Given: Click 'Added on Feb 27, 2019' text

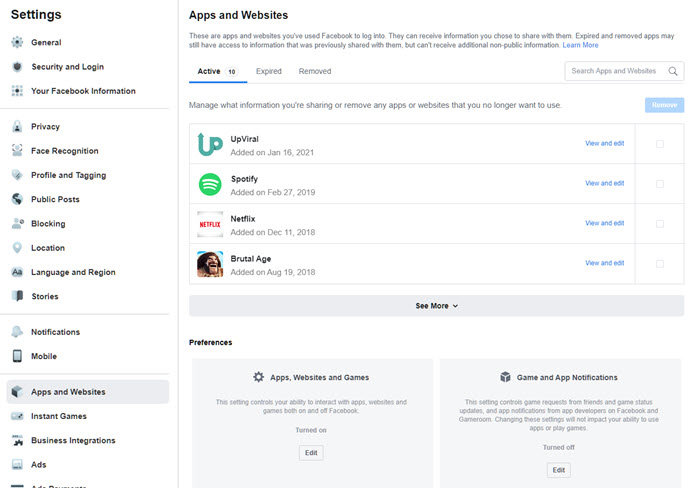Looking at the screenshot, I should (x=273, y=192).
